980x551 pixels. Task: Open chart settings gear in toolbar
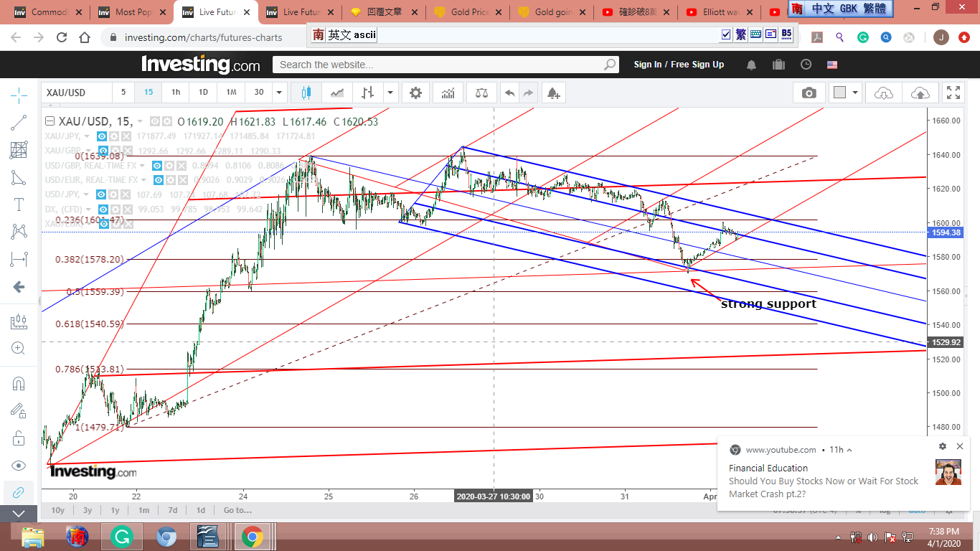pyautogui.click(x=415, y=93)
